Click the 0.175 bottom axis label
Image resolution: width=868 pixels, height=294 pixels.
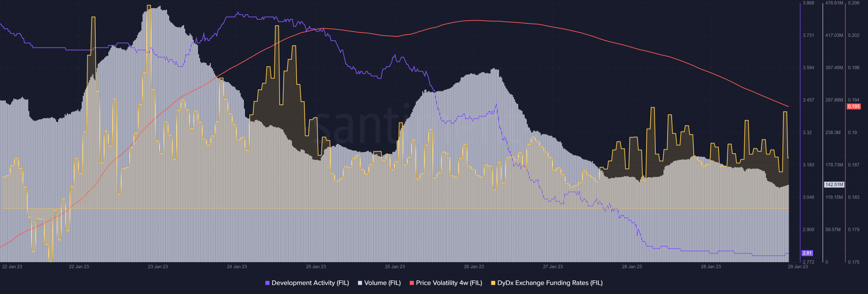point(853,262)
